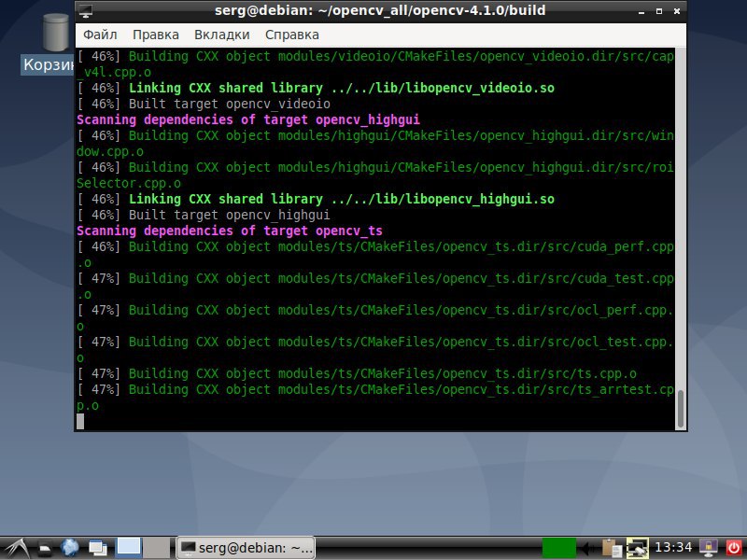The image size is (747, 560).
Task: Click the network connection tray icon
Action: (637, 548)
